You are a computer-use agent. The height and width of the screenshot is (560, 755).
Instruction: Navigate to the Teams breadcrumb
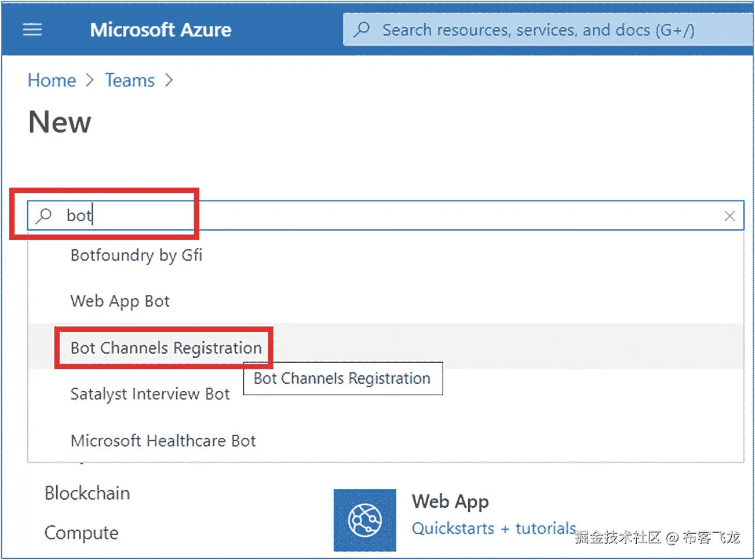pyautogui.click(x=130, y=80)
